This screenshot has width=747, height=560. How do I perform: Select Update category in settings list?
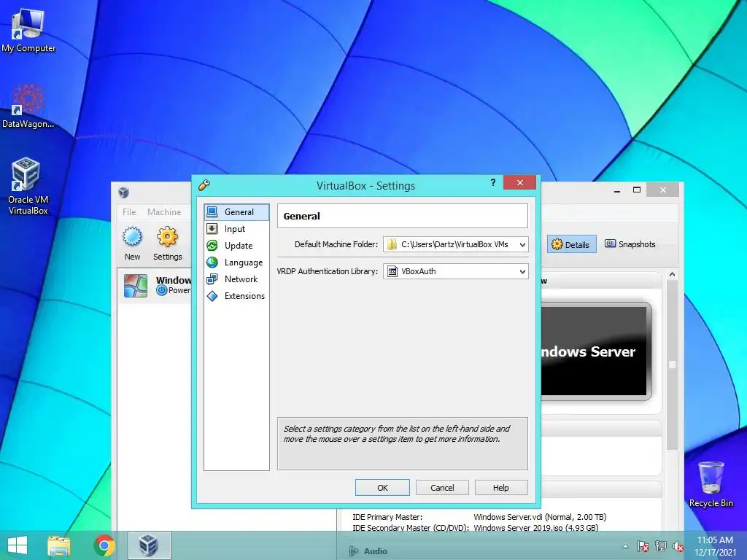click(236, 246)
